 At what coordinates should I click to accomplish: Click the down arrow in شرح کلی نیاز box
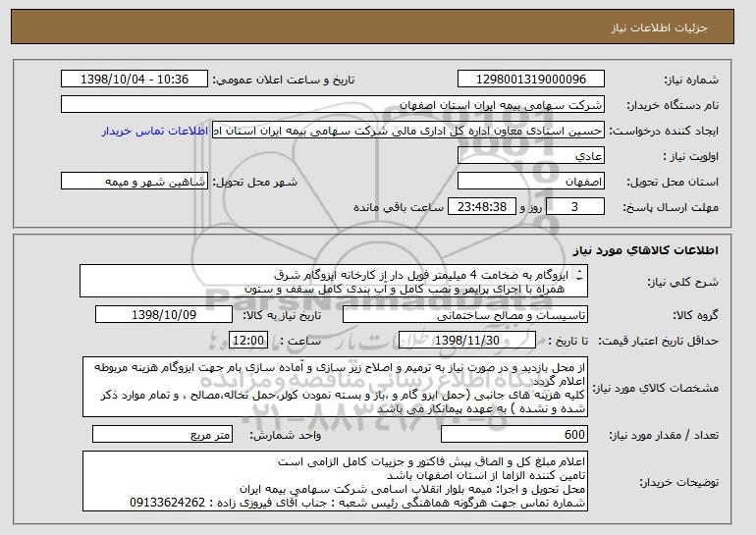coord(580,279)
